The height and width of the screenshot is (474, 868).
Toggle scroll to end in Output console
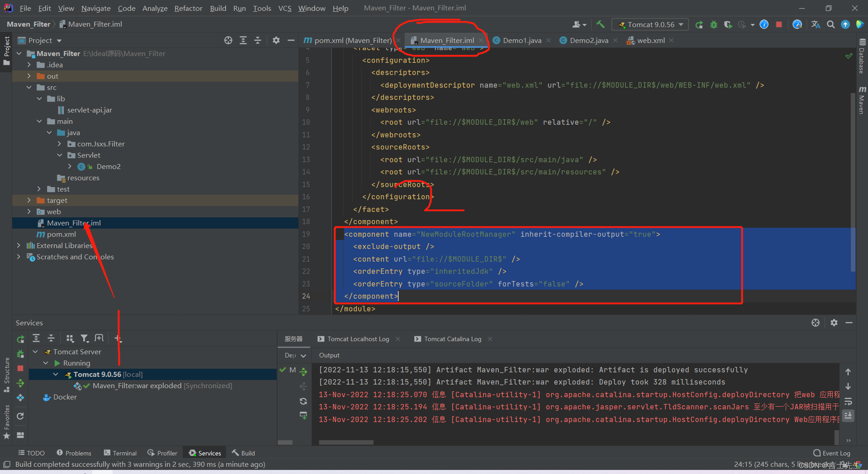click(x=848, y=415)
